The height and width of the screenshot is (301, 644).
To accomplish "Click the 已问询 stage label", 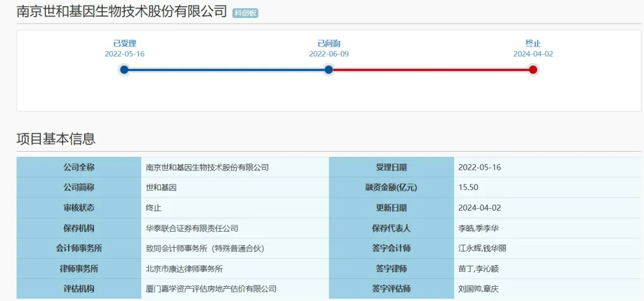I will 329,43.
